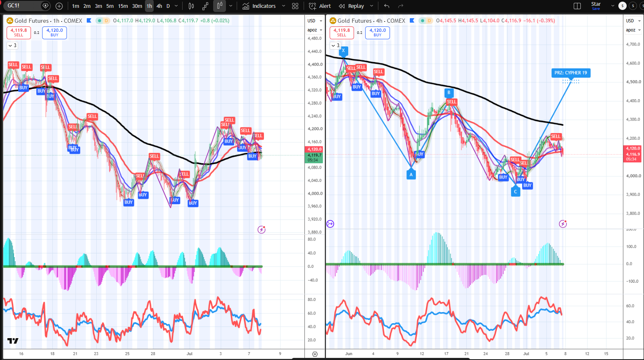Click the B point marker of the Cypher pattern
This screenshot has width=644, height=360.
(449, 93)
